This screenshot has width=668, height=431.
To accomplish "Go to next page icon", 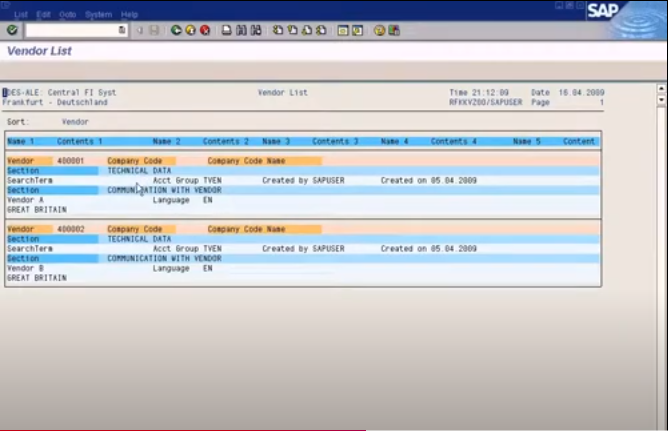I will [x=307, y=30].
